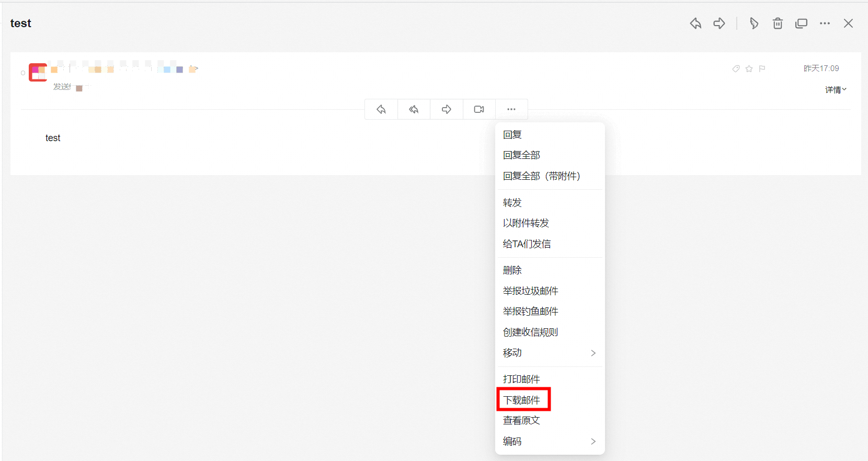Delete email with the header trash icon
The height and width of the screenshot is (461, 868).
778,23
